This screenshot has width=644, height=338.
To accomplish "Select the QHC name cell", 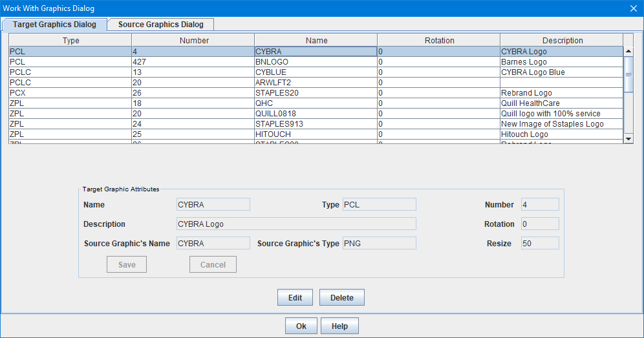I will (316, 103).
